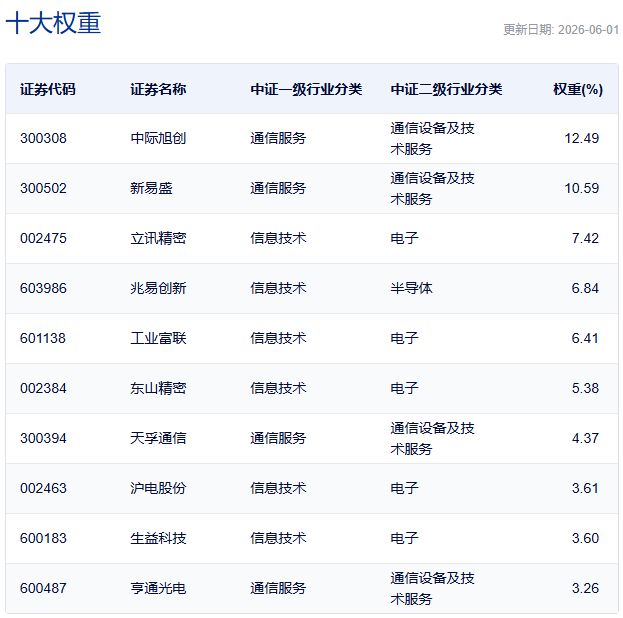Click 信息技术 in the 工业富联 row
This screenshot has width=623, height=618.
[x=278, y=339]
